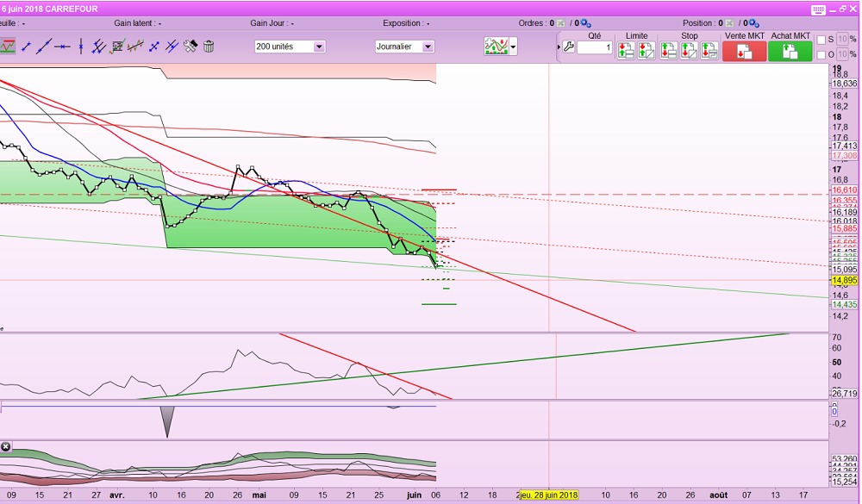This screenshot has width=862, height=504.
Task: Select the horizontal line drawing tool
Action: coord(61,47)
